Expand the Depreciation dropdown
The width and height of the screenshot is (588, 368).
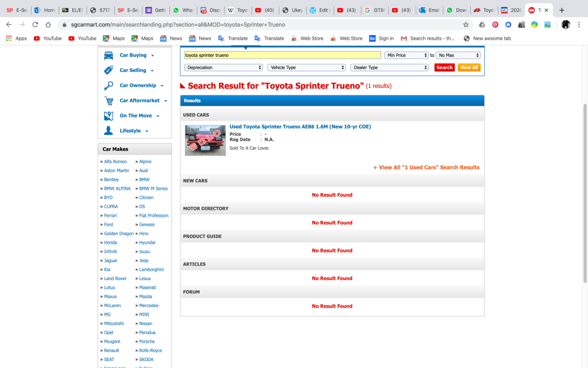pos(223,67)
